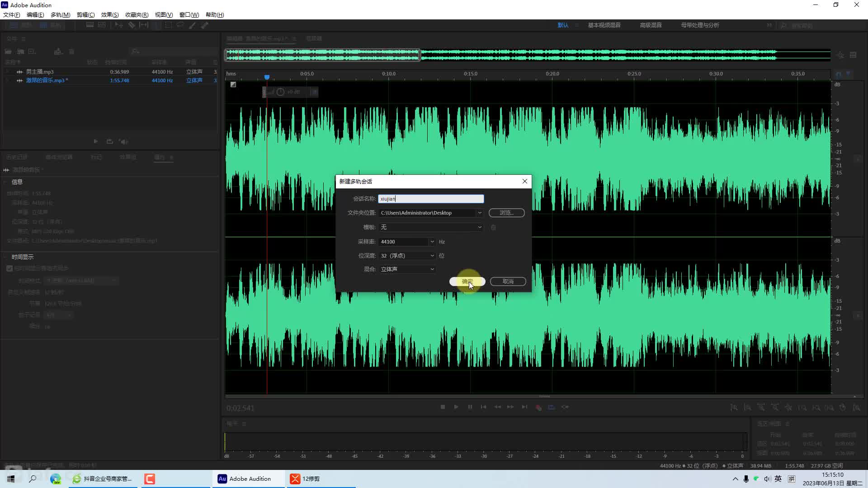Open the 文件(F) menu
868x488 pixels.
[x=12, y=15]
